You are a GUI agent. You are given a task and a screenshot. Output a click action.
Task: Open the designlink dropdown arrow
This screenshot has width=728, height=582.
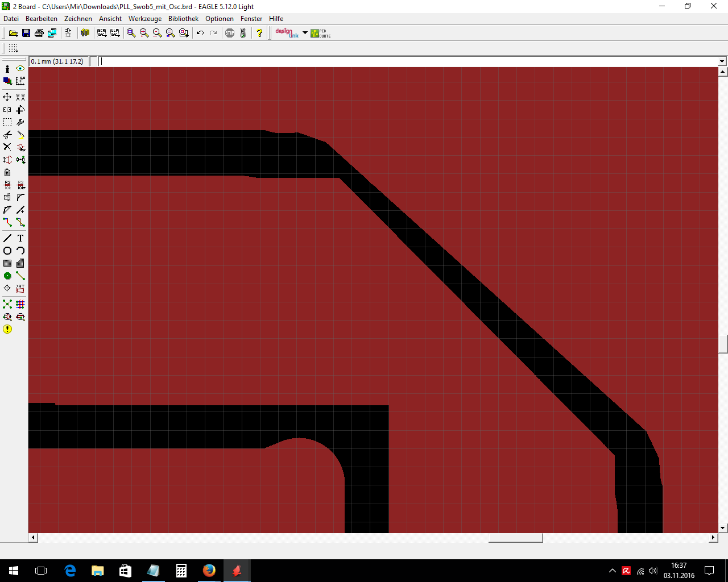coord(305,33)
